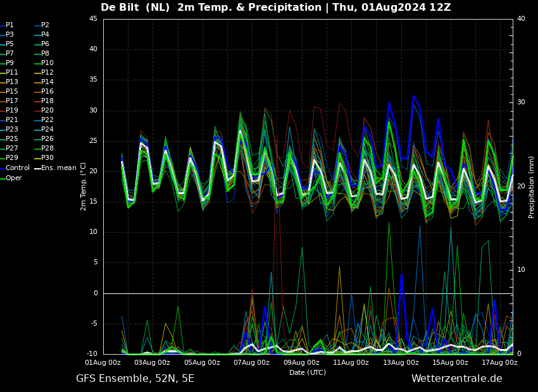The height and width of the screenshot is (392, 538).
Task: Click the Date (UTC) axis label
Action: point(308,372)
